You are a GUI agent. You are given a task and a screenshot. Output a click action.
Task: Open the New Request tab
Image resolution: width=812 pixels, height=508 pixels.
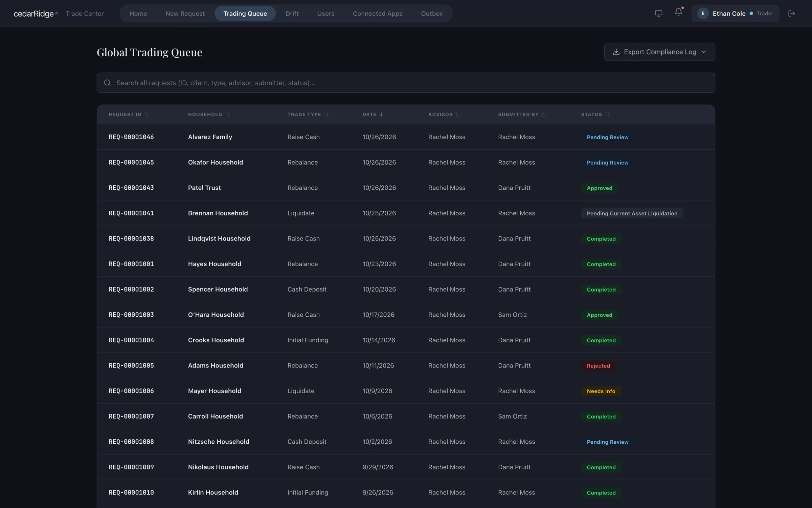click(185, 14)
